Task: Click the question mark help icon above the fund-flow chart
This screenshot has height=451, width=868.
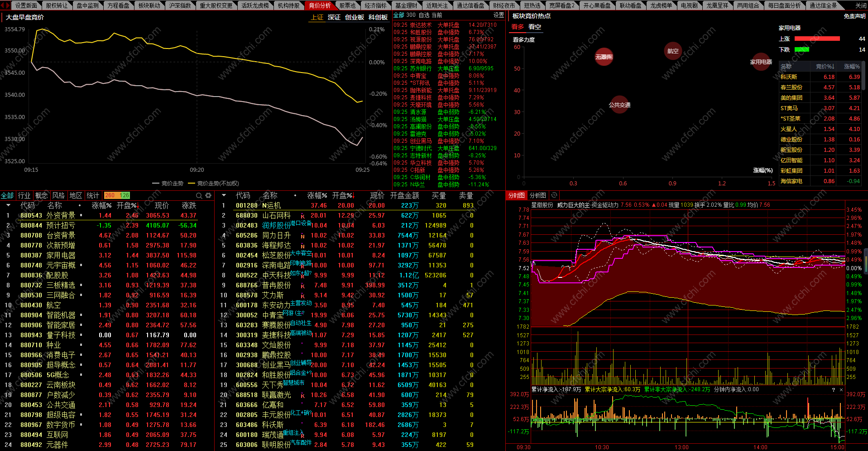Action: coord(833,390)
